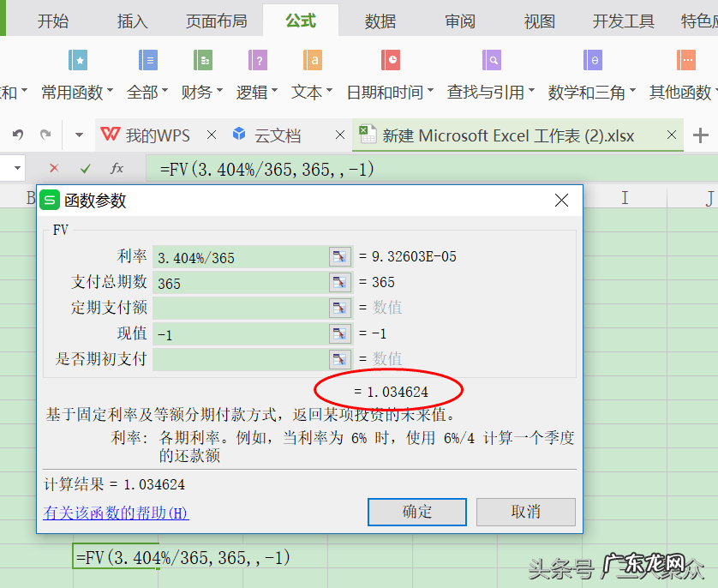Select column I header
Screen dimensions: 718x588
pos(625,197)
